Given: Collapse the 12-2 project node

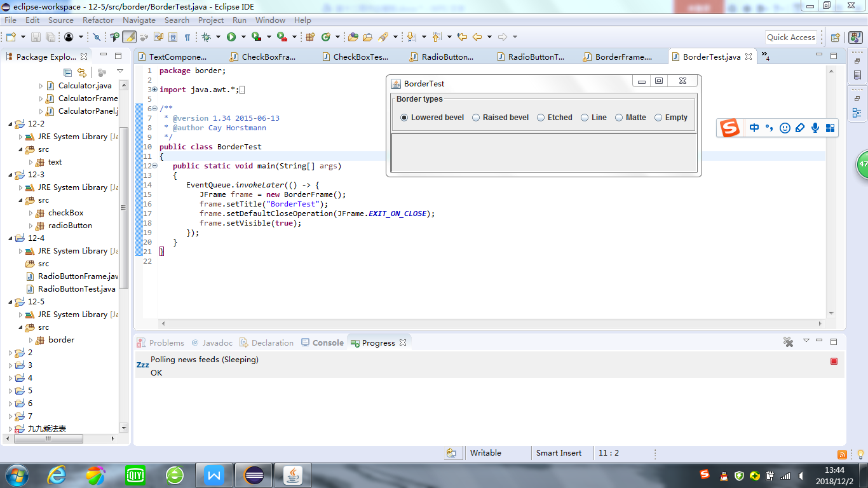Looking at the screenshot, I should (11, 124).
